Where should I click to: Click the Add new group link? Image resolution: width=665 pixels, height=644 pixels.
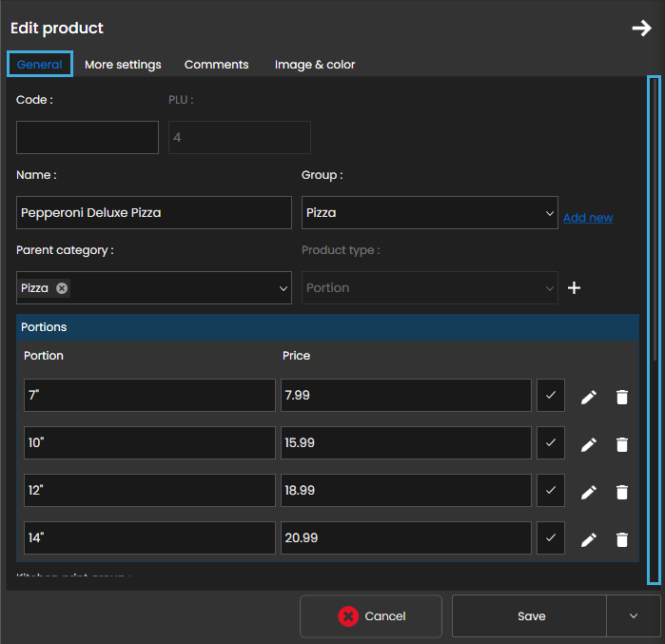[588, 218]
